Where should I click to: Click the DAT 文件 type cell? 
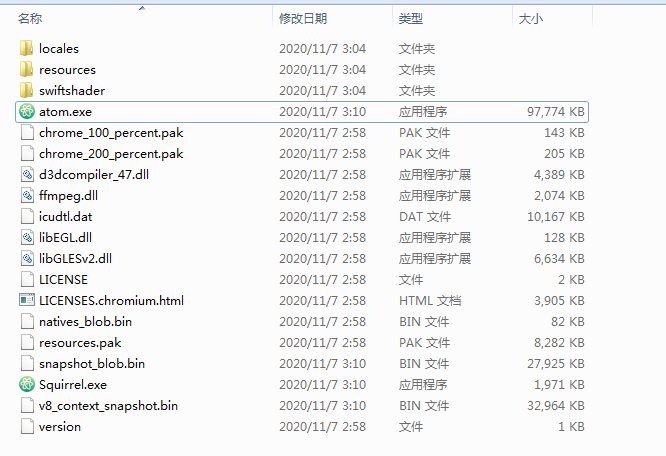425,217
